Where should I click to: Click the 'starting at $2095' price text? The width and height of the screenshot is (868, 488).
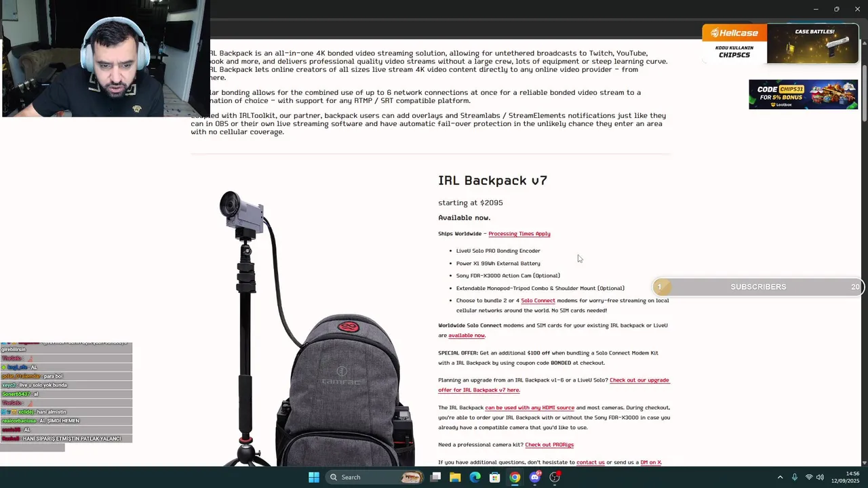(471, 203)
